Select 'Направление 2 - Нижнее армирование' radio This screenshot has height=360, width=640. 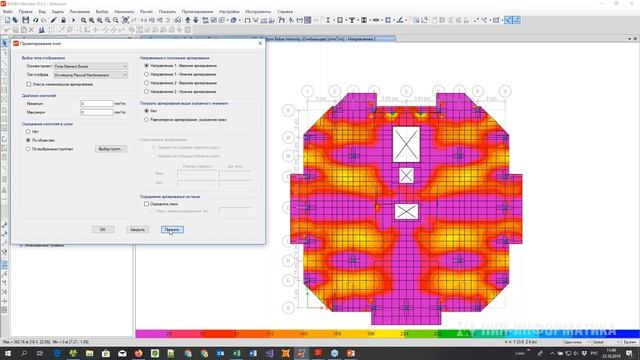(147, 91)
